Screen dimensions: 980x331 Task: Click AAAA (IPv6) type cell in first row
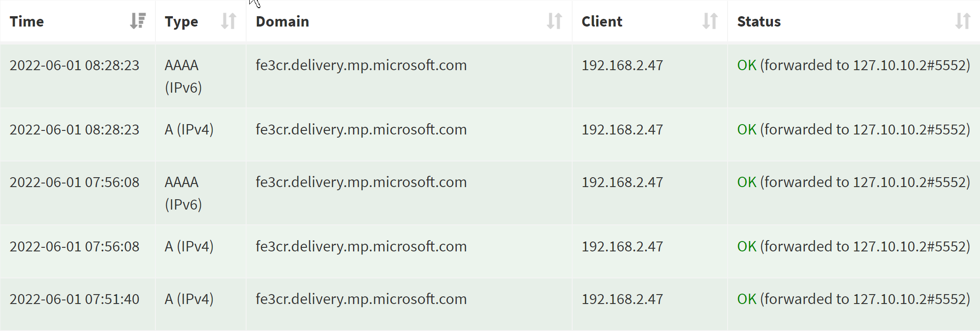[x=183, y=76]
